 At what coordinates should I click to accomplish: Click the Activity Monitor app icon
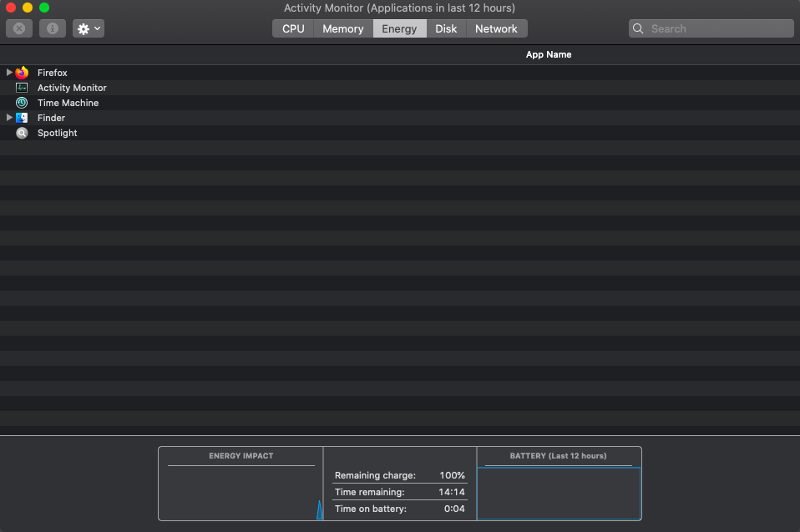pyautogui.click(x=22, y=88)
